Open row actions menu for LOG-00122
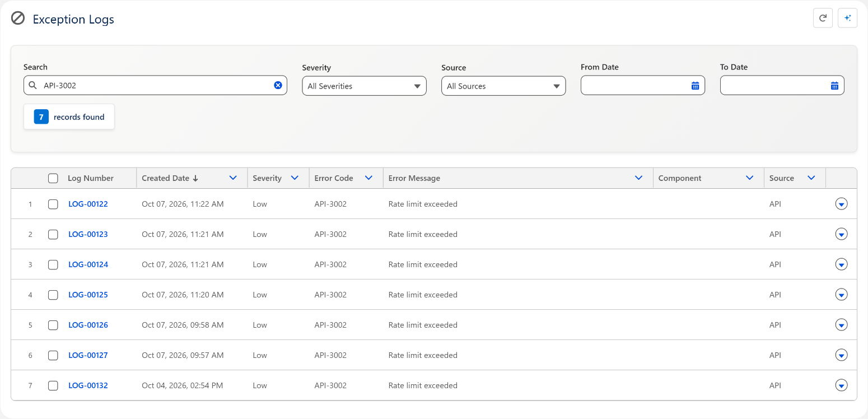 [841, 204]
